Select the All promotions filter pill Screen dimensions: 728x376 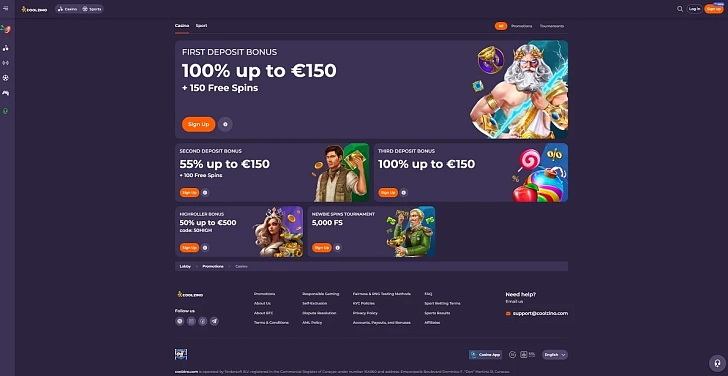500,26
